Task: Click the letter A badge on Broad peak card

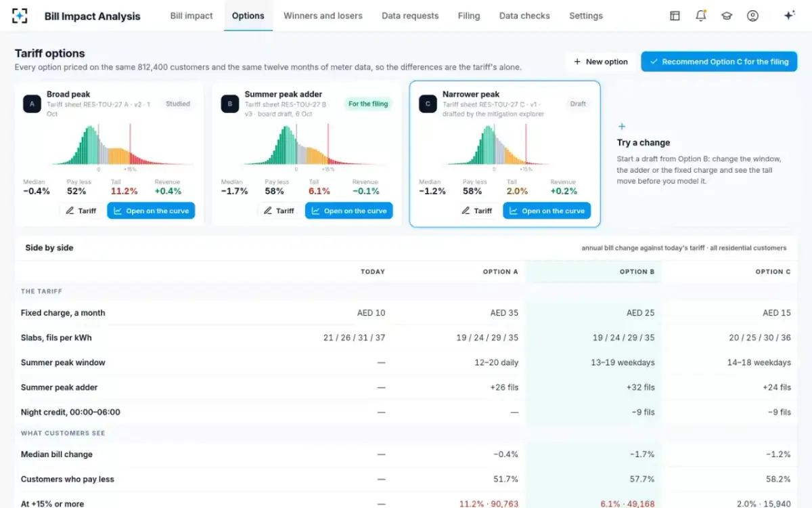Action: pyautogui.click(x=32, y=104)
